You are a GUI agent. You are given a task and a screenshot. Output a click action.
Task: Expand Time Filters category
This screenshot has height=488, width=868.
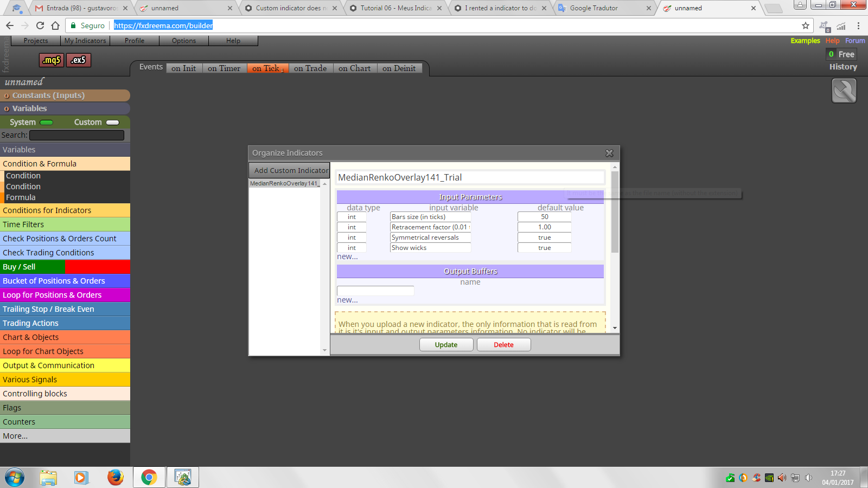[x=65, y=224]
